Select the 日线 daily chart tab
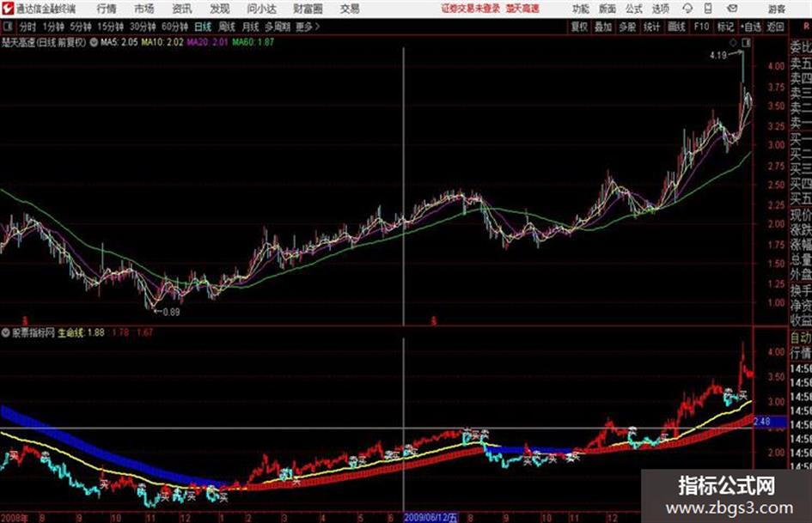 click(203, 27)
